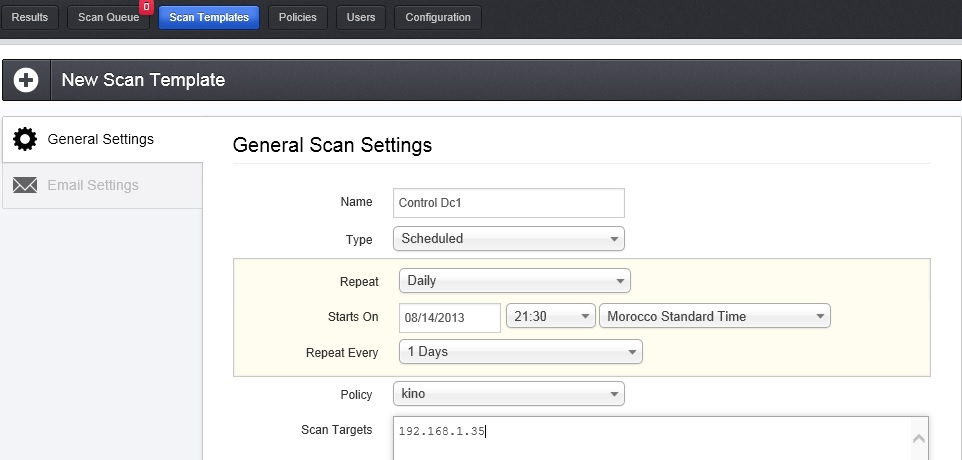Expand the Morocco Standard Time timezone dropdown
This screenshot has width=962, height=460.
point(715,316)
